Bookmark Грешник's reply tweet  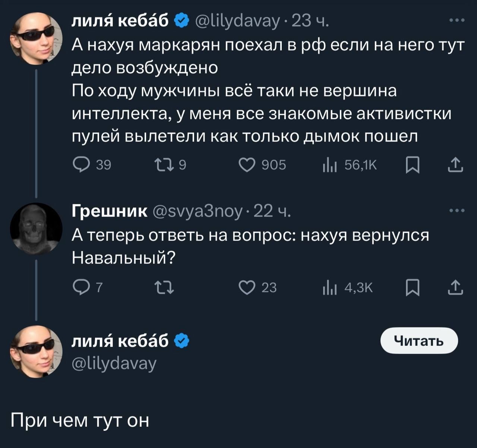point(413,288)
